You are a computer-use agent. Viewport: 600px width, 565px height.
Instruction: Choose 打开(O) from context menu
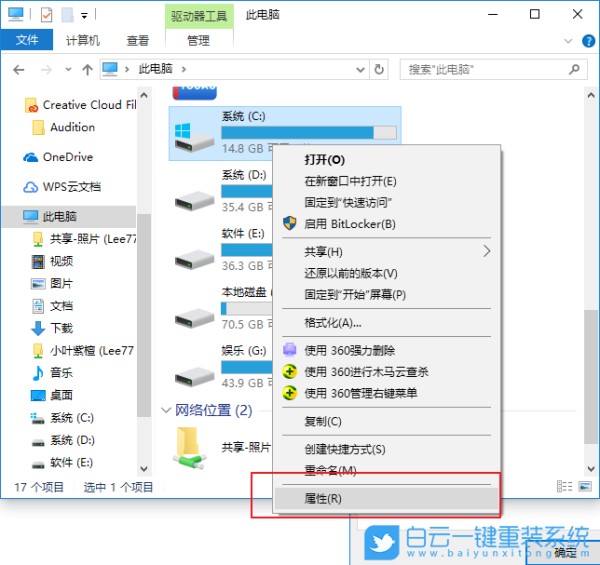[x=386, y=160]
